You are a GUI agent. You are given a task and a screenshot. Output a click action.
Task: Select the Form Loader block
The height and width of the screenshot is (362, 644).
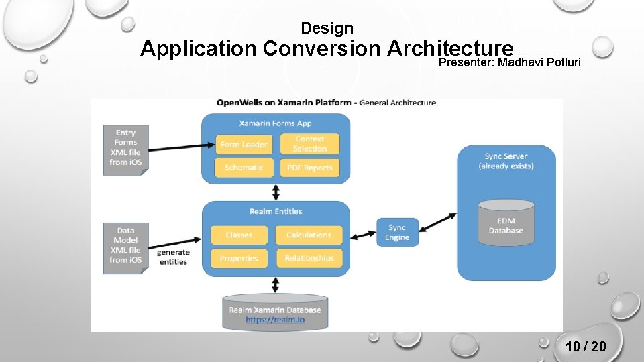(x=244, y=145)
